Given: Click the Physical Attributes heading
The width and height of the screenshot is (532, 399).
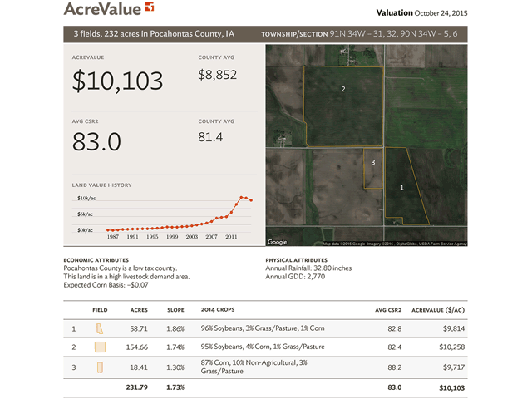Looking at the screenshot, I should (296, 260).
